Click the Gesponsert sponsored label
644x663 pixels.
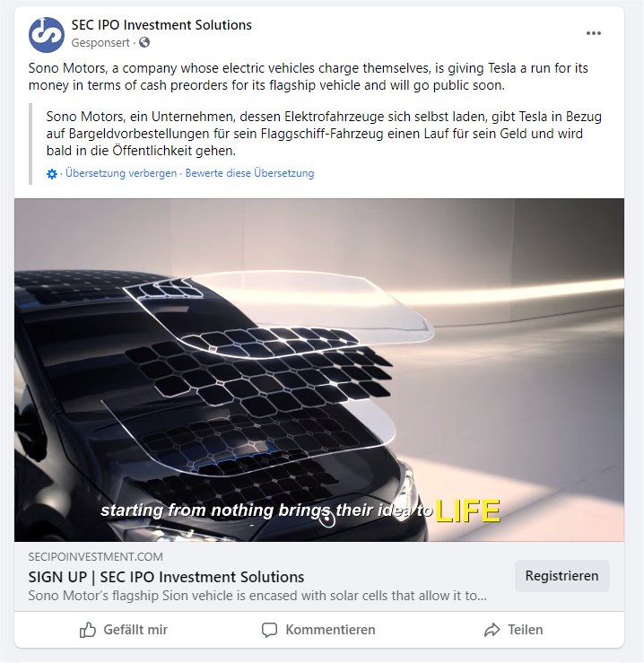(x=100, y=43)
